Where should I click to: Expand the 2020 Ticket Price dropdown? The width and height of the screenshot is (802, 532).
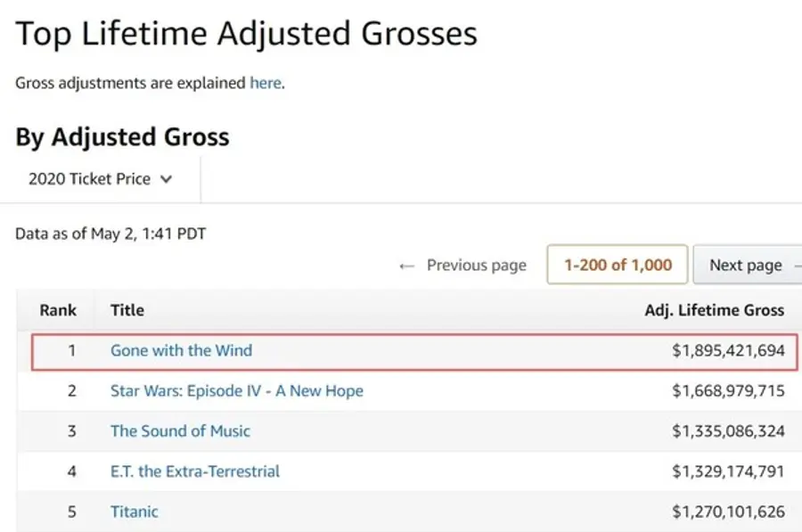[x=100, y=179]
